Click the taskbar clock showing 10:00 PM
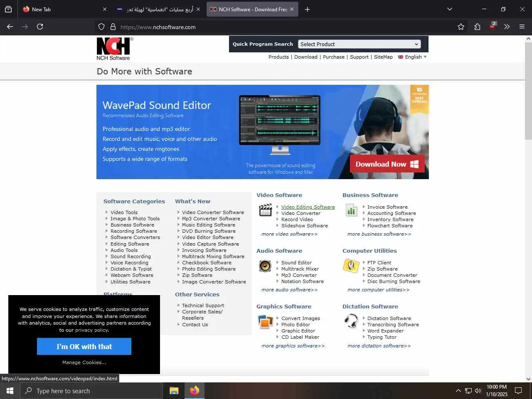The height and width of the screenshot is (399, 532). (x=497, y=391)
